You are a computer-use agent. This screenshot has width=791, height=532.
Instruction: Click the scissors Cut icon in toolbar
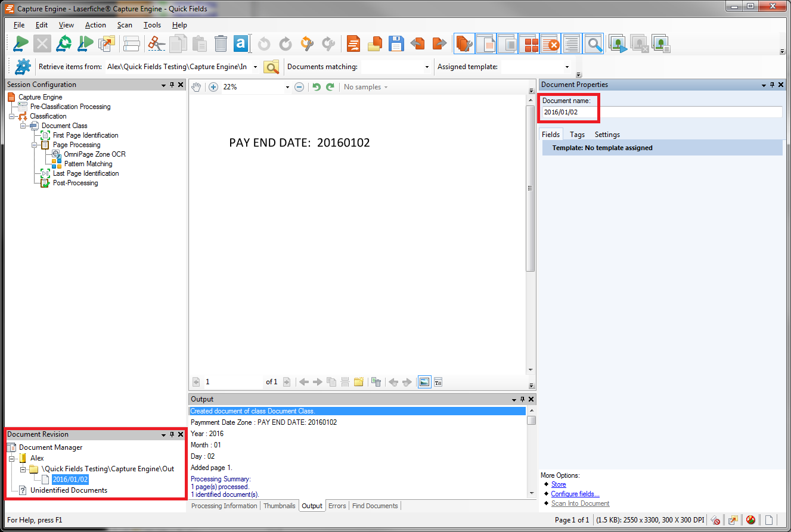(x=156, y=43)
